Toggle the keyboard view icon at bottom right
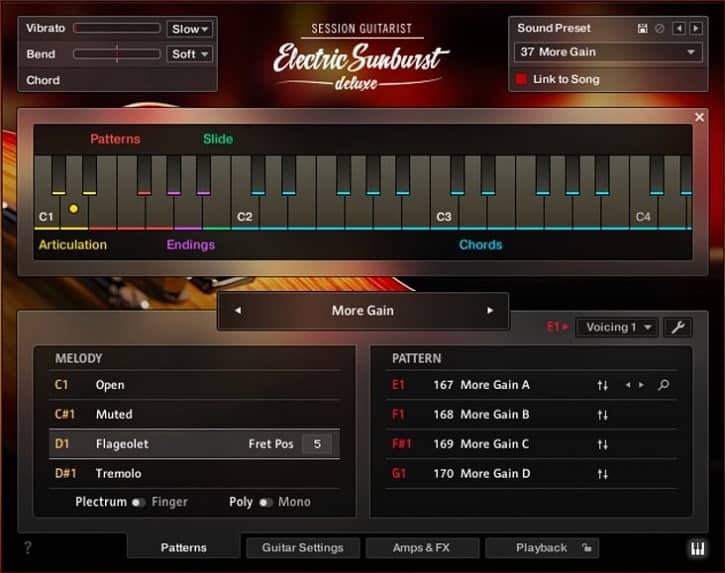 [x=696, y=548]
